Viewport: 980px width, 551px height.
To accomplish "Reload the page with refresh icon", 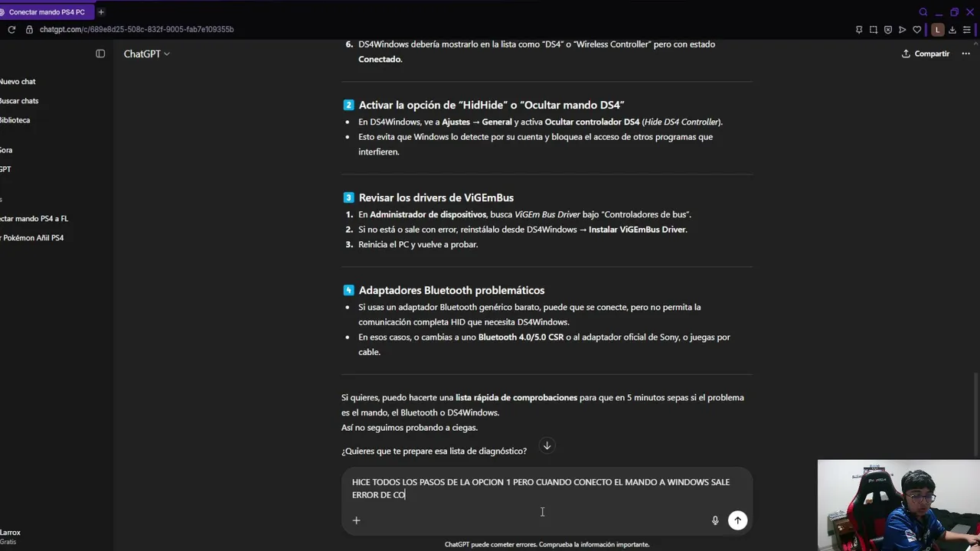I will point(11,30).
